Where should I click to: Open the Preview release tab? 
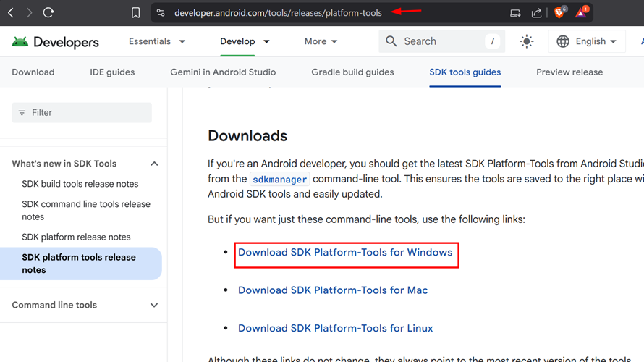[569, 72]
